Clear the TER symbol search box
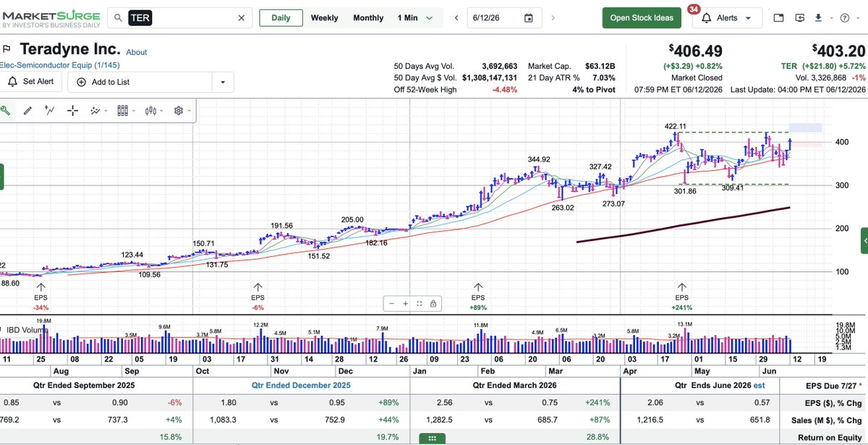The width and height of the screenshot is (868, 445). pos(242,18)
